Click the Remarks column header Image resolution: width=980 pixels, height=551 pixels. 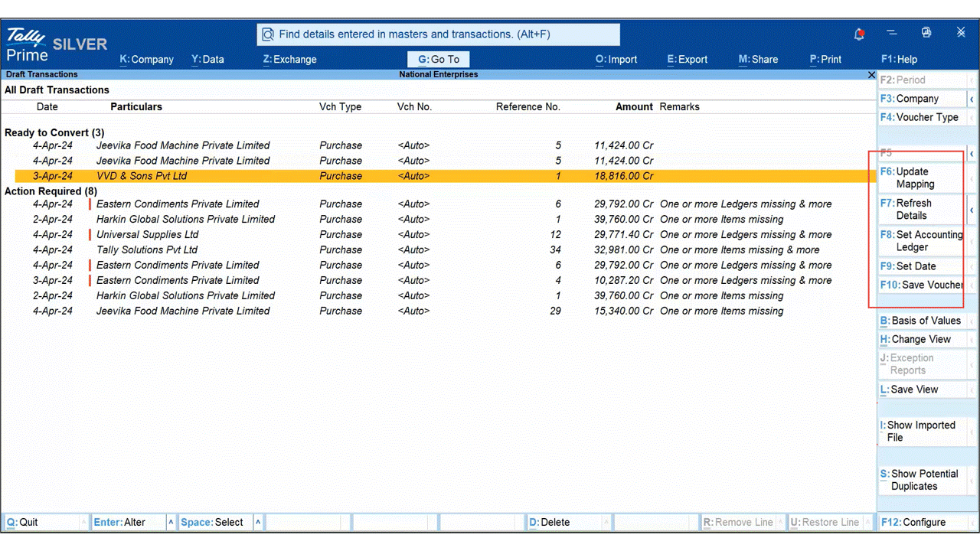(x=680, y=106)
